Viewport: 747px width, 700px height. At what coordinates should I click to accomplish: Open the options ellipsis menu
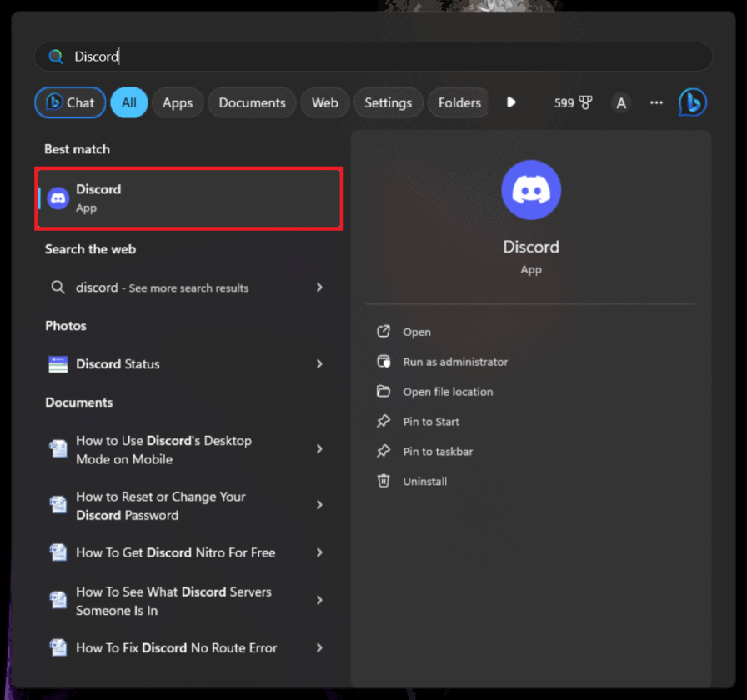(x=656, y=102)
